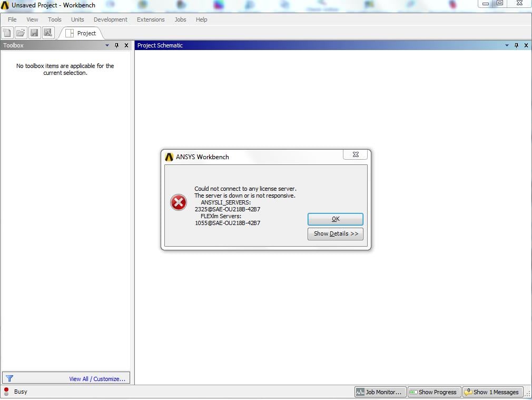Close the Project Schematic panel

pyautogui.click(x=526, y=45)
